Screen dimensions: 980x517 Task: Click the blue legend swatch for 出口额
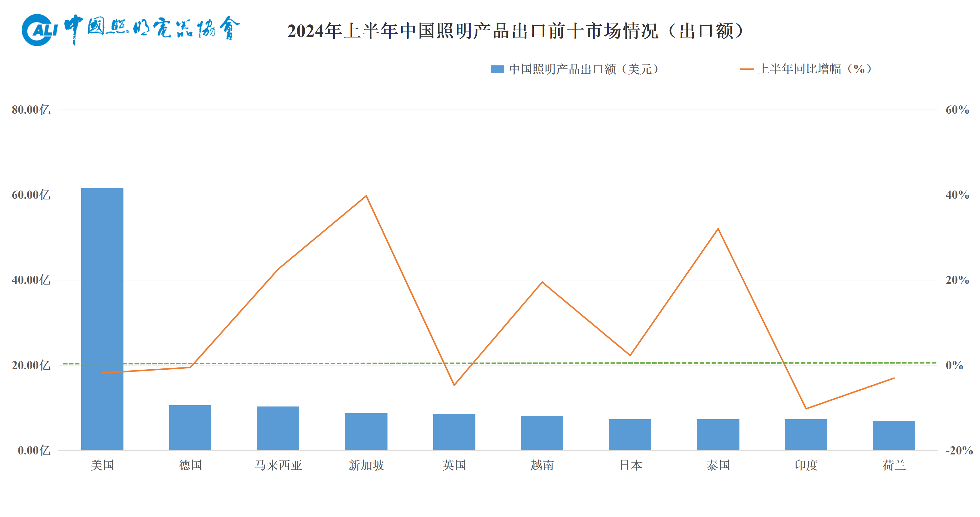(x=497, y=69)
